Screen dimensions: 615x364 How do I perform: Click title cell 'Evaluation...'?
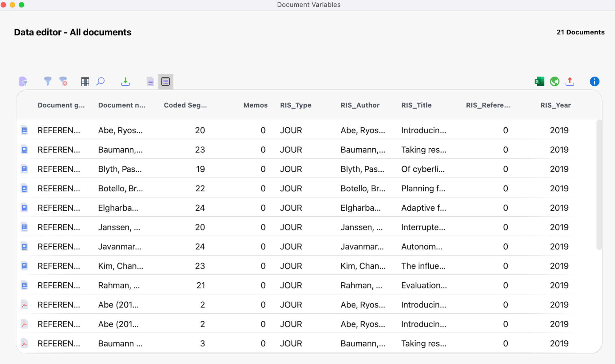coord(424,285)
